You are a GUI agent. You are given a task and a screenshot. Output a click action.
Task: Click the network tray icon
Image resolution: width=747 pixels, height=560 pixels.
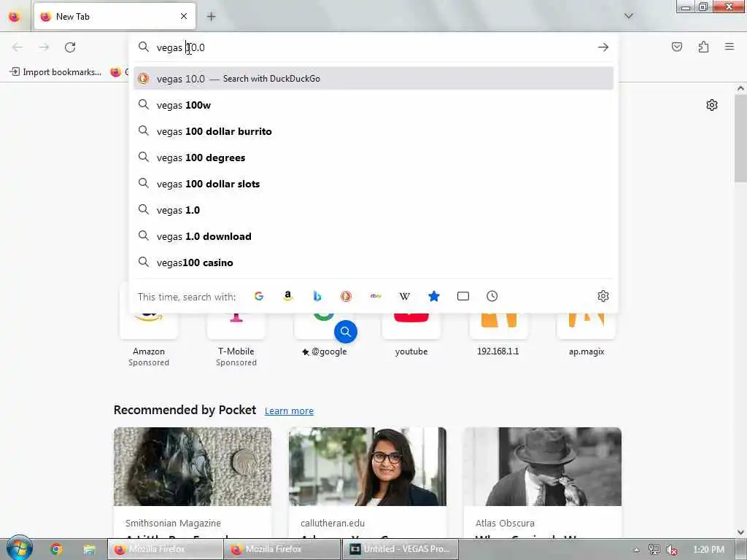click(654, 550)
